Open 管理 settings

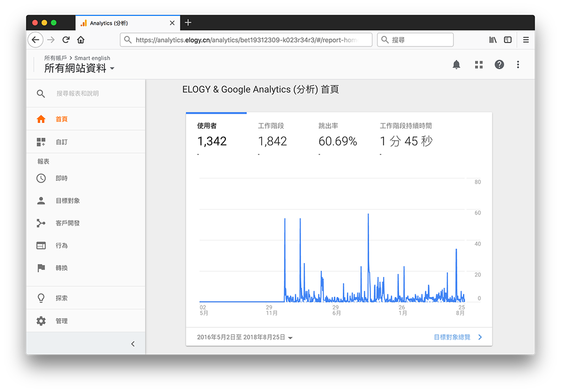pos(86,321)
